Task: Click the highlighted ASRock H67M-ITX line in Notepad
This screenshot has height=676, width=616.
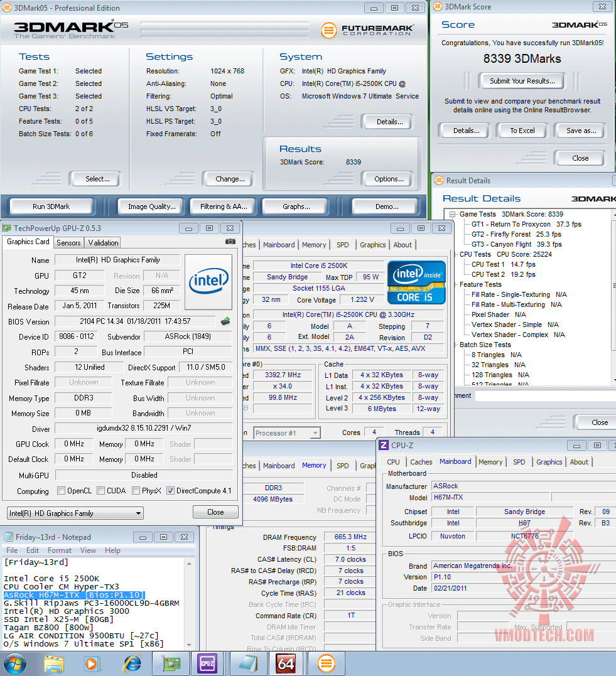Action: pyautogui.click(x=73, y=595)
